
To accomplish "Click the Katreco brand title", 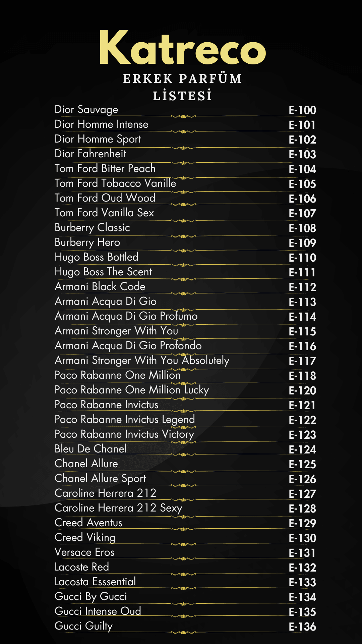I will tap(183, 47).
